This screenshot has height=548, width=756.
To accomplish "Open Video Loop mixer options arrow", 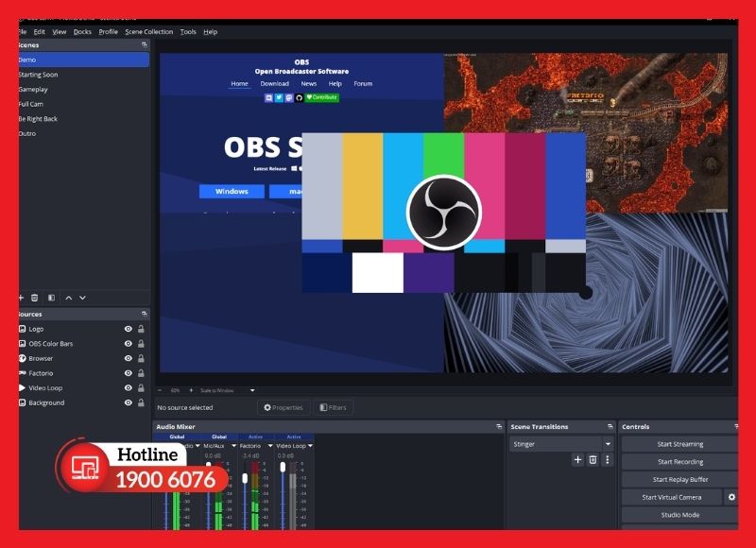I will pos(310,446).
